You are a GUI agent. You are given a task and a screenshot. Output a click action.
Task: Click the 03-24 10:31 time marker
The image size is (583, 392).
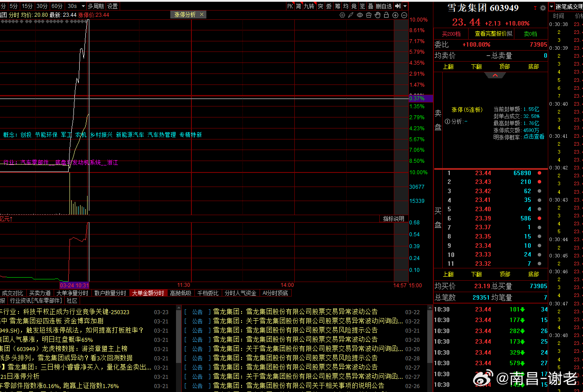click(74, 285)
